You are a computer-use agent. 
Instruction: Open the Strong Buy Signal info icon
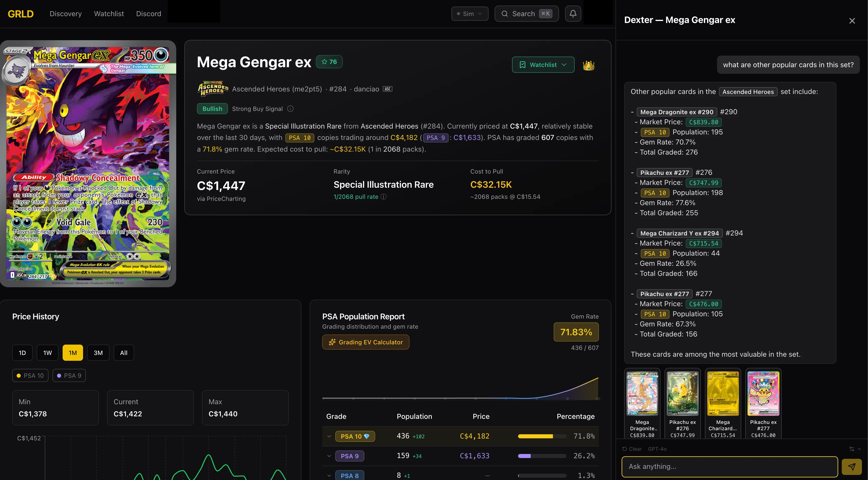click(x=290, y=109)
